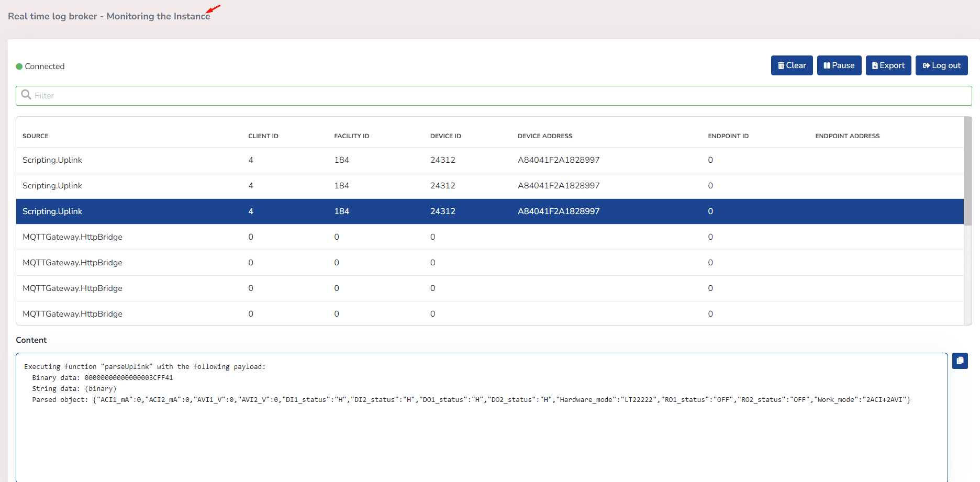Image resolution: width=980 pixels, height=482 pixels.
Task: Click client ID 4 in the highlighted row
Action: (251, 211)
